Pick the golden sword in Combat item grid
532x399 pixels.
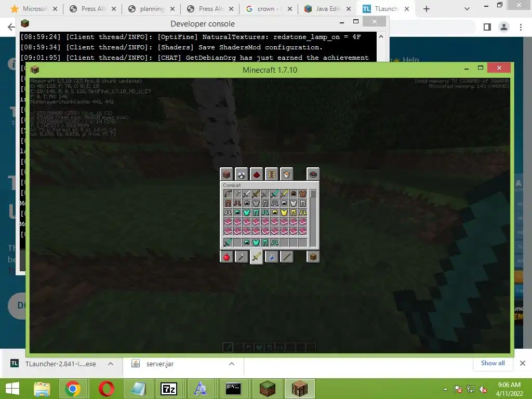coord(284,194)
